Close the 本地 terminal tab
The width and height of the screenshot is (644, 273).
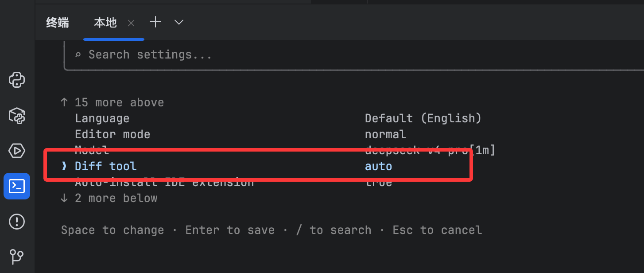click(131, 23)
